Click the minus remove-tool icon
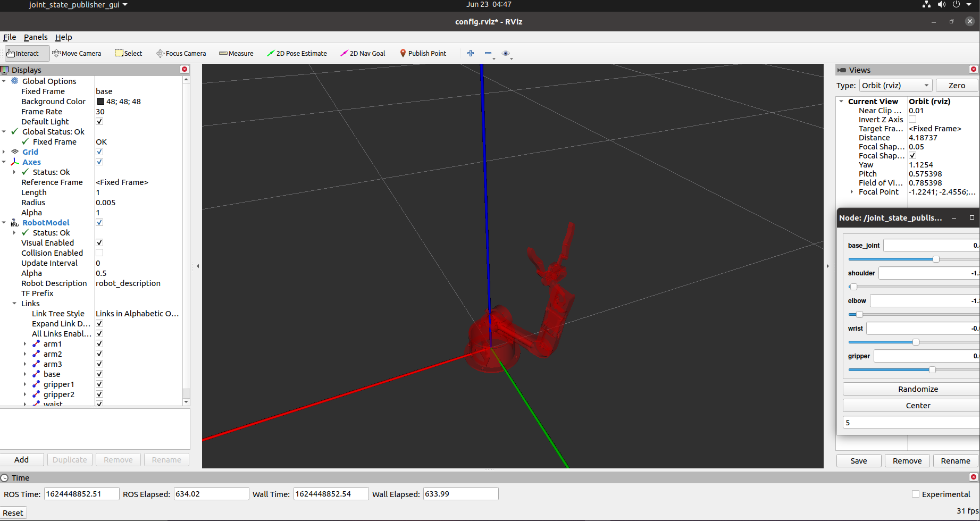 (x=488, y=53)
